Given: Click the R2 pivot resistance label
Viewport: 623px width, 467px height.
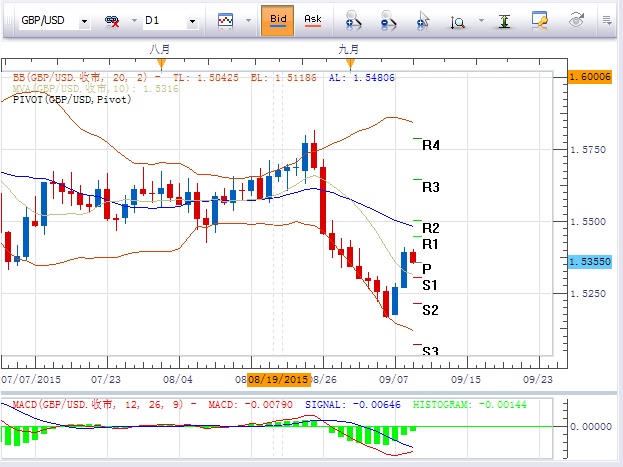Looking at the screenshot, I should coord(431,228).
